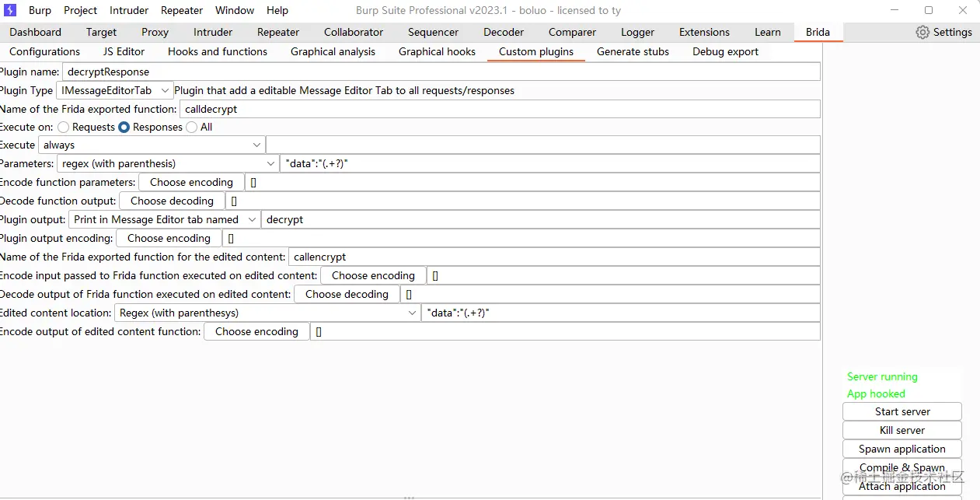Select the Brida tab
The width and height of the screenshot is (980, 500).
coord(818,32)
